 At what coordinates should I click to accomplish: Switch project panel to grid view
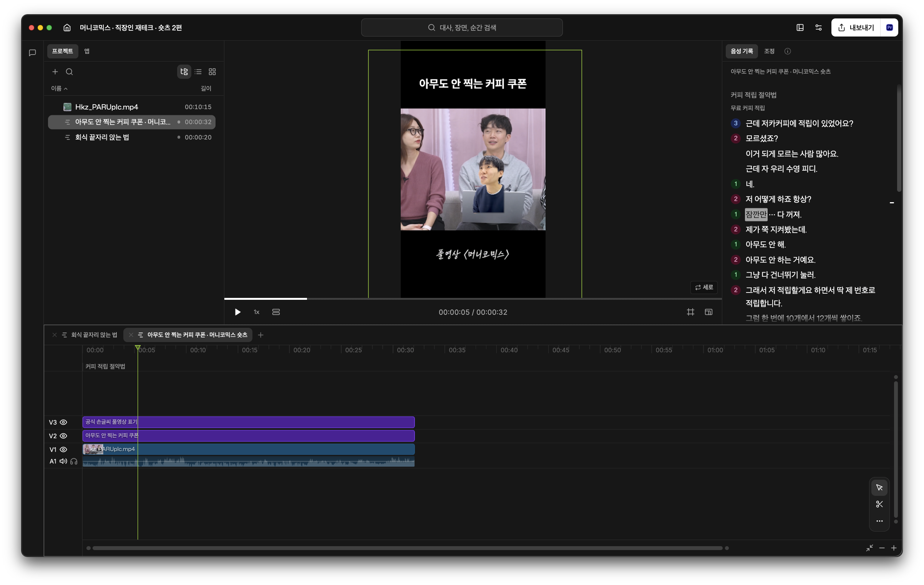point(212,71)
